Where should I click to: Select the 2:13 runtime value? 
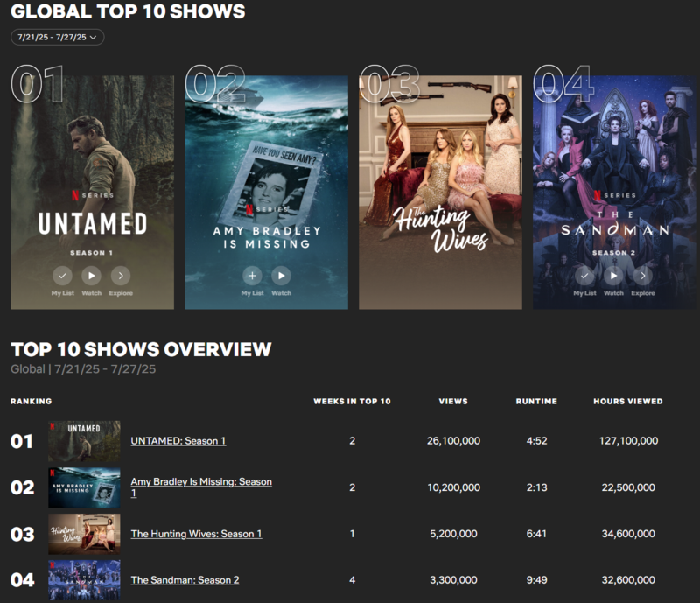click(536, 487)
